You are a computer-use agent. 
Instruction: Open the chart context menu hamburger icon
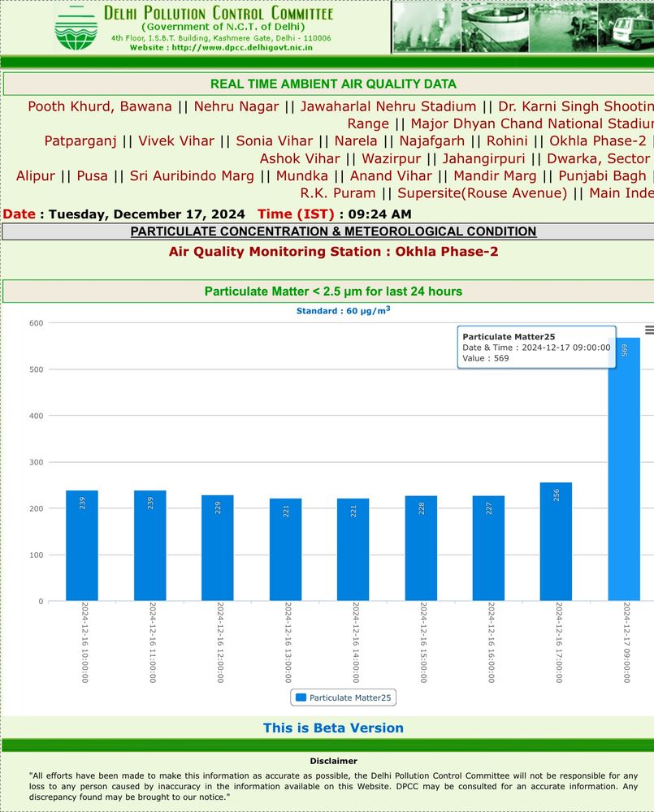click(x=649, y=330)
